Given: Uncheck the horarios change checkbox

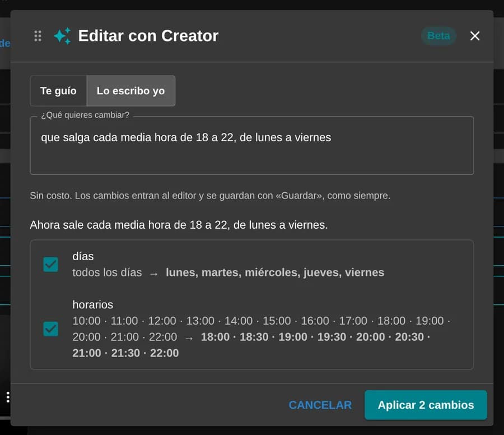Looking at the screenshot, I should (x=51, y=329).
